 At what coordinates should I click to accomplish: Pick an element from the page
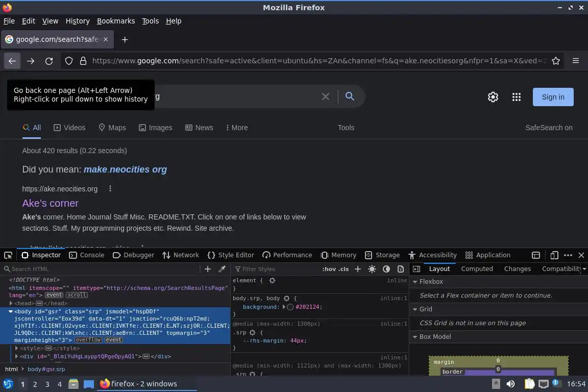click(x=8, y=255)
